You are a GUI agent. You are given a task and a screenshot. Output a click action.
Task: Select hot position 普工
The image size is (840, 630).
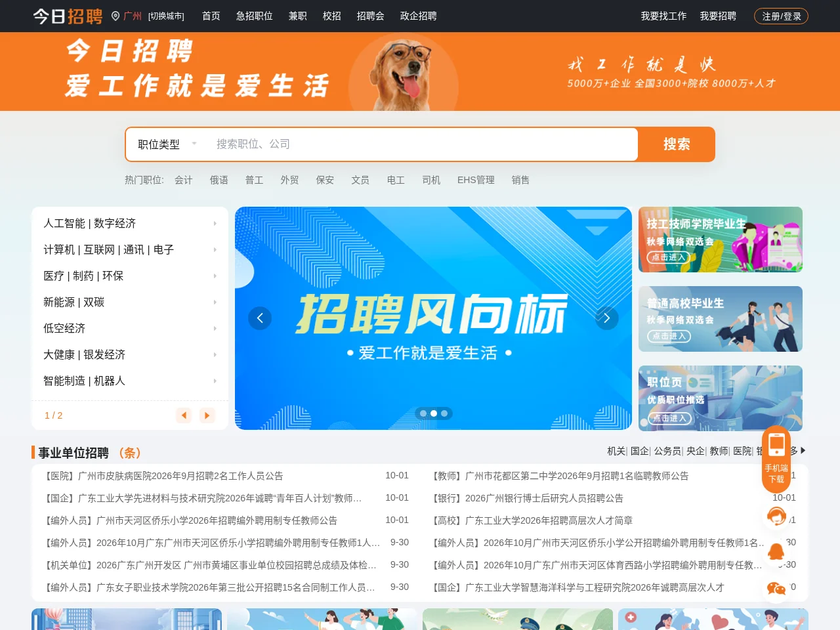[255, 180]
